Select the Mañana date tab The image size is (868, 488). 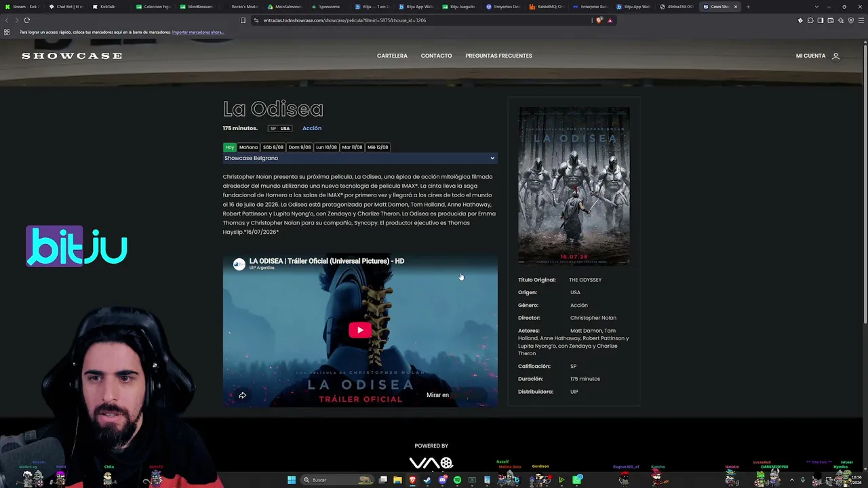pos(248,147)
